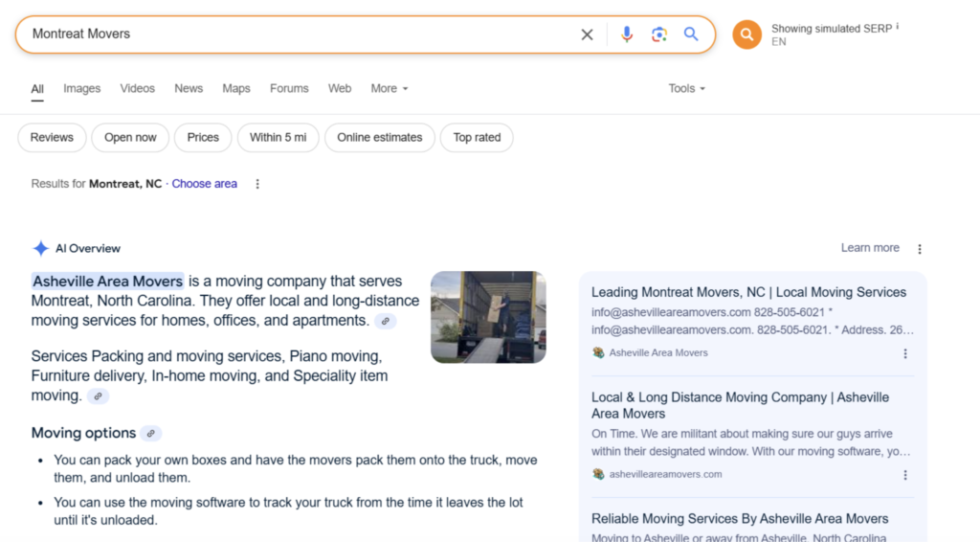
Task: Start voice search with the microphone icon
Action: pyautogui.click(x=627, y=34)
